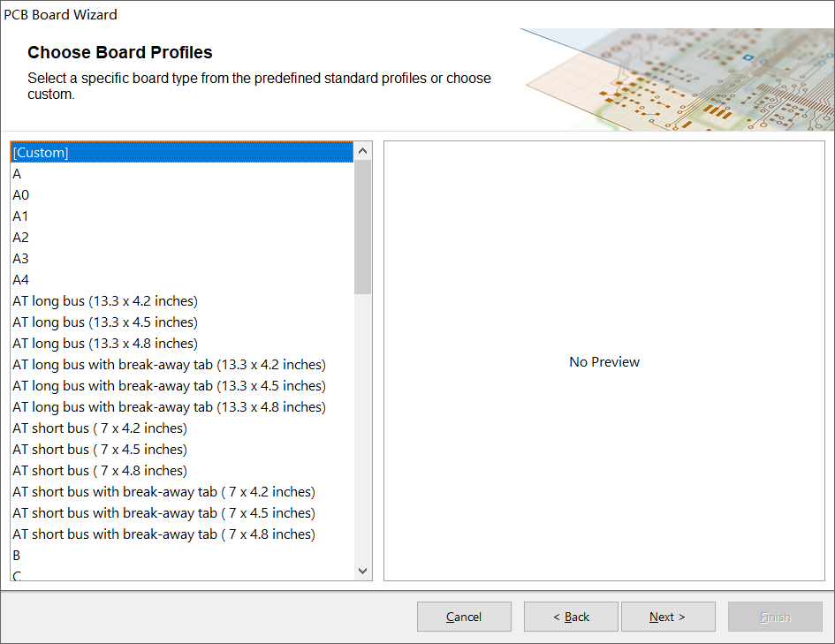Select the A board profile
This screenshot has height=644, width=835.
(182, 173)
